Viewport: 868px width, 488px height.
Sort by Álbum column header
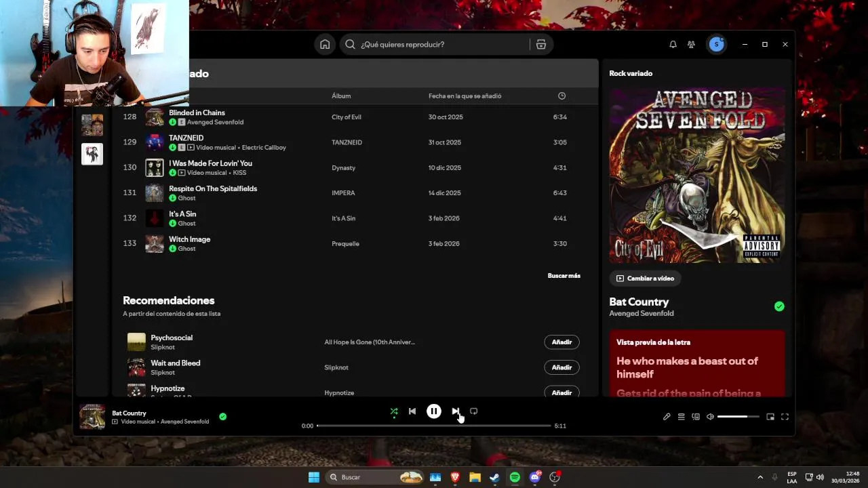341,96
